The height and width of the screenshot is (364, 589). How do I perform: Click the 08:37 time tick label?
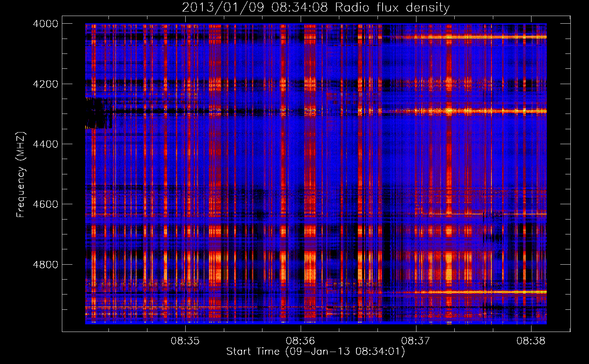tap(416, 341)
